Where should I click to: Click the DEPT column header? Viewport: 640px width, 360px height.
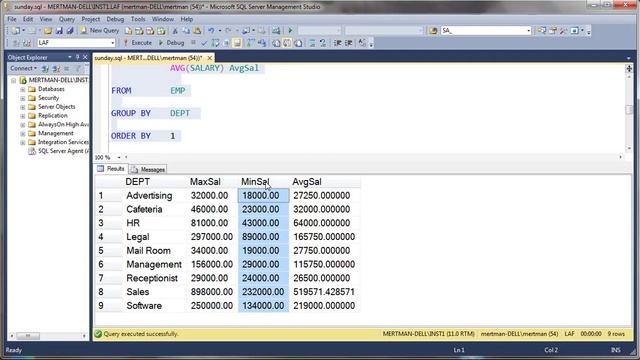tap(154, 182)
